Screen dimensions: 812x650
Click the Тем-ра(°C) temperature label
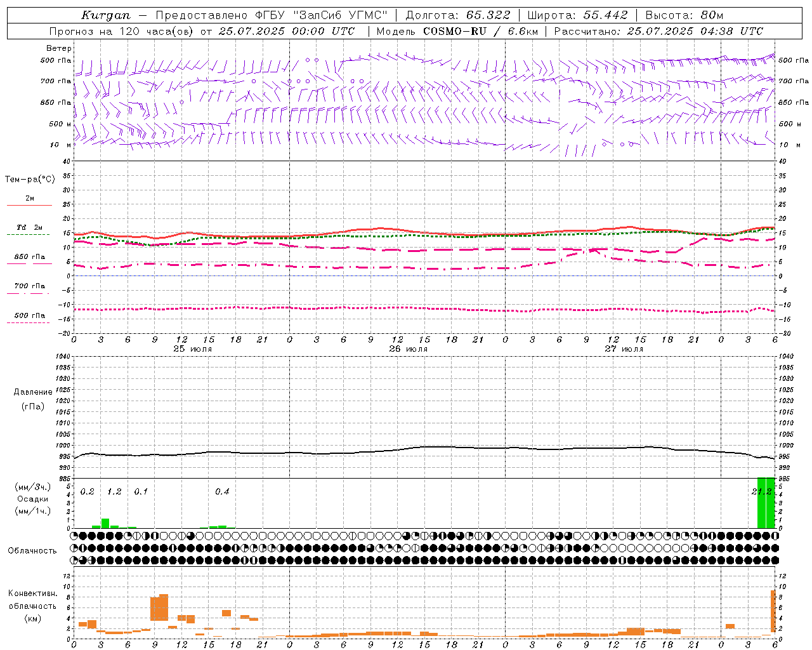[30, 180]
